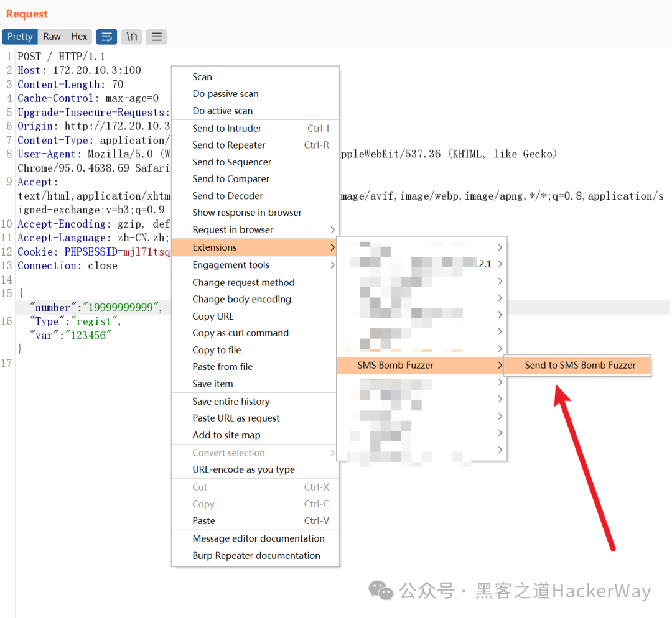Switch to the Pretty view tab
The height and width of the screenshot is (618, 672).
[x=20, y=37]
